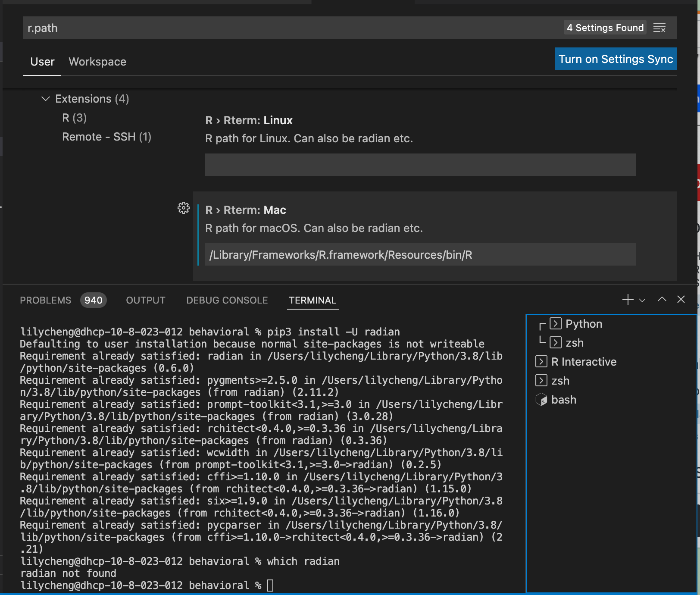Select the grouped zsh split terminal
The height and width of the screenshot is (595, 700).
(x=574, y=343)
